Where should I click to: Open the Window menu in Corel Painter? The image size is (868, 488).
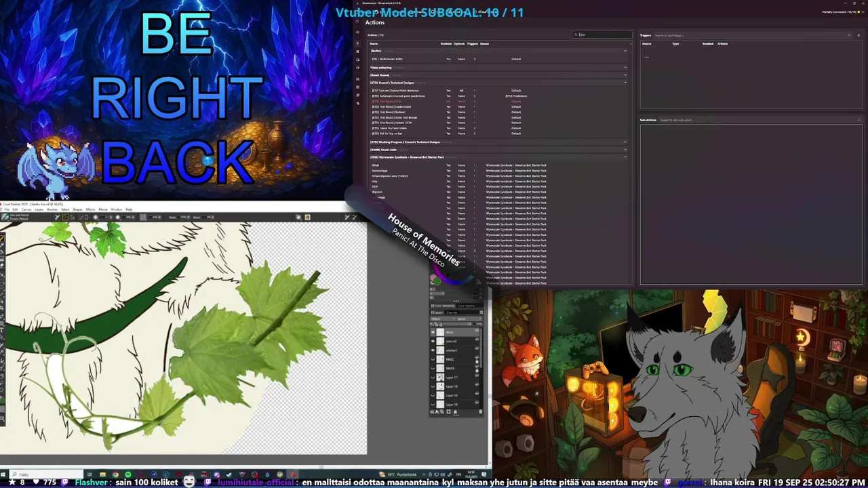[x=117, y=209]
